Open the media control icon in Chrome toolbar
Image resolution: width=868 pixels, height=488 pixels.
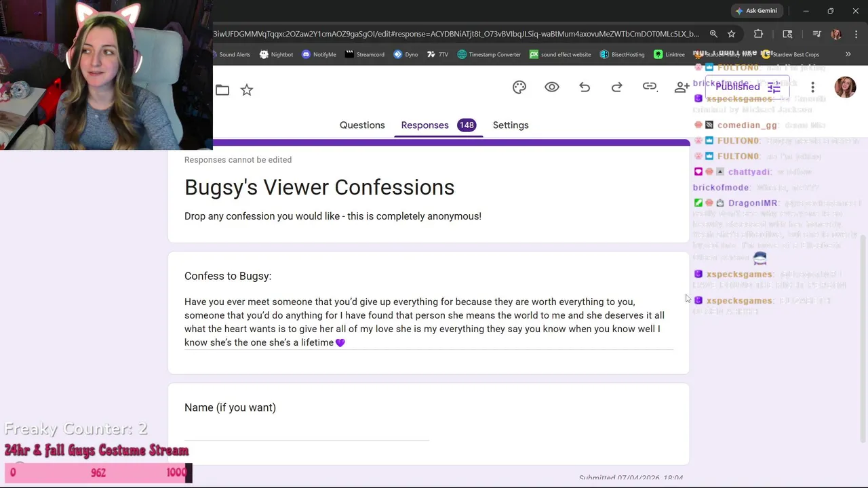tap(816, 34)
